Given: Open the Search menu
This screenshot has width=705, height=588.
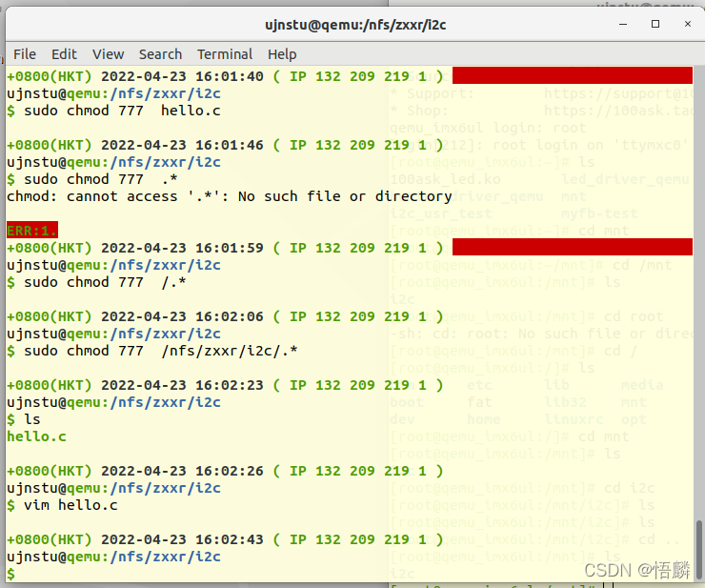Looking at the screenshot, I should [160, 54].
